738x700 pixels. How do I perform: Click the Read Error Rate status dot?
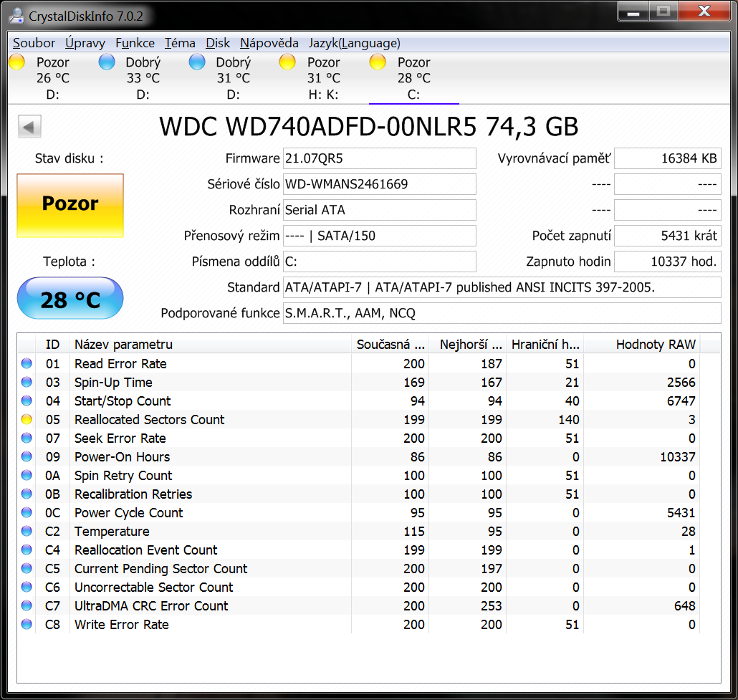(x=27, y=364)
